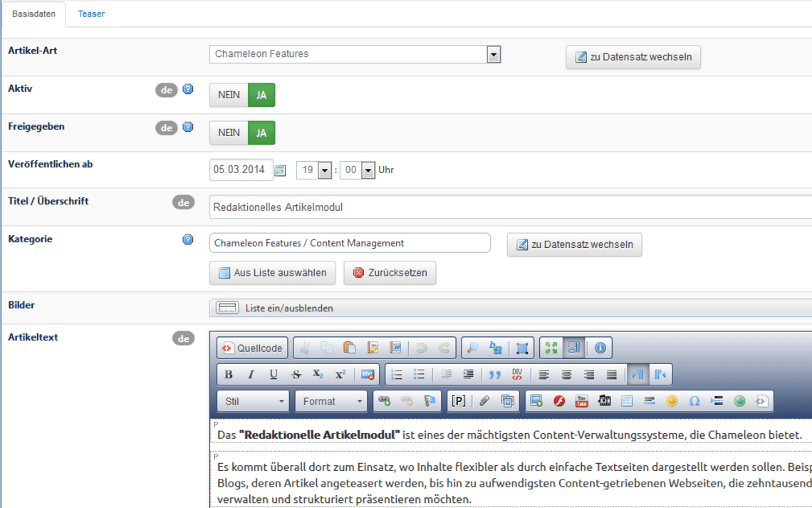The height and width of the screenshot is (508, 812).
Task: Open the replace text tool
Action: click(496, 348)
